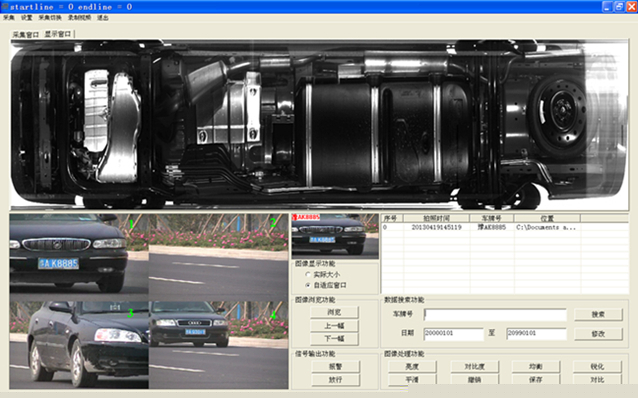Go to next image with 下一幅

[334, 339]
